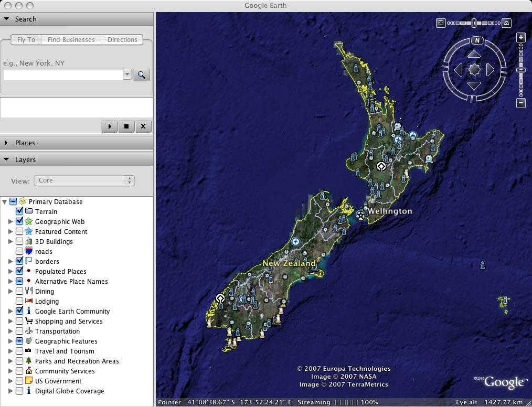Image resolution: width=532 pixels, height=407 pixels.
Task: Uncheck the Populated Places checkbox
Action: [19, 271]
